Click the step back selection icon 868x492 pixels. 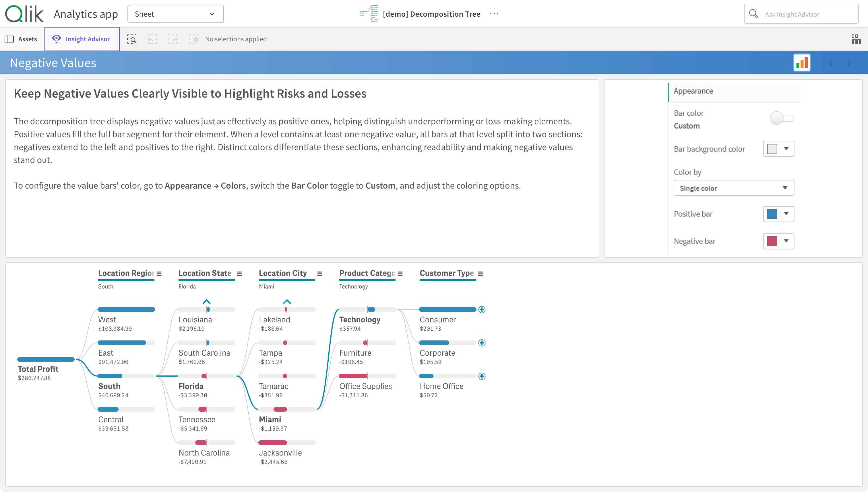pos(152,39)
